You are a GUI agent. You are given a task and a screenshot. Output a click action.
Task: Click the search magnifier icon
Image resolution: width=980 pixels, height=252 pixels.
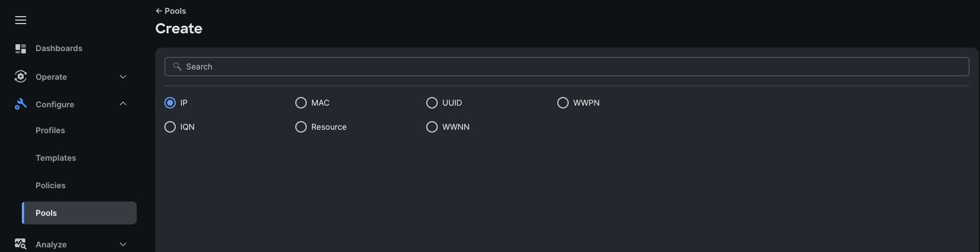[x=178, y=67]
